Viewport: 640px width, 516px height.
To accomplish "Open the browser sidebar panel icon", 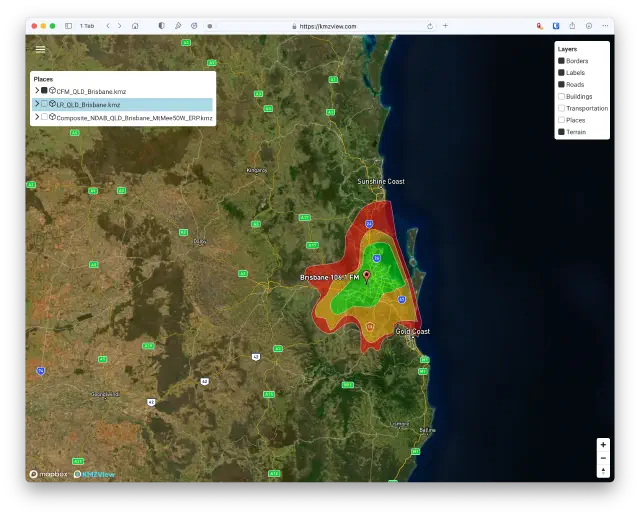I will (x=68, y=26).
